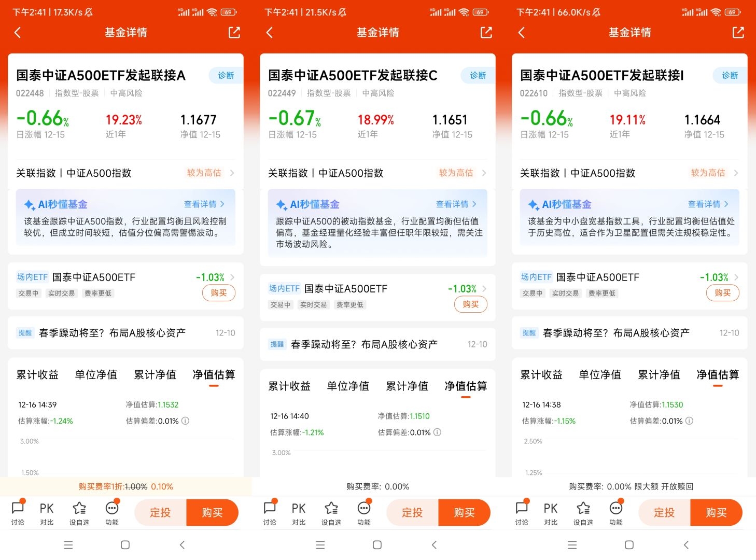This screenshot has height=560, width=756.
Task: Open PK 对比 for 联接C fund
Action: point(299,513)
